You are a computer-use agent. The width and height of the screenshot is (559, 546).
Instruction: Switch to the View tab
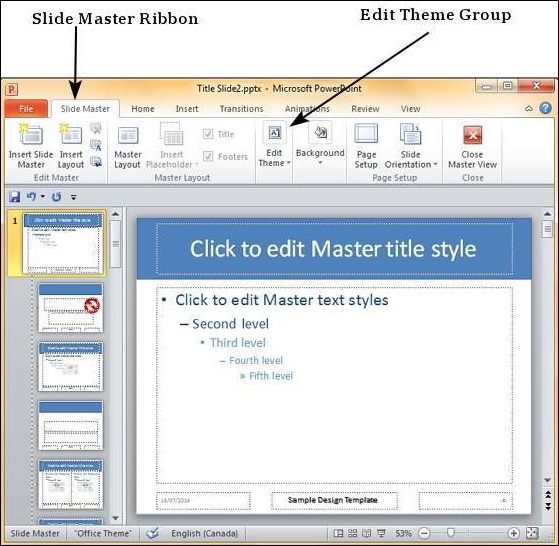[x=410, y=109]
